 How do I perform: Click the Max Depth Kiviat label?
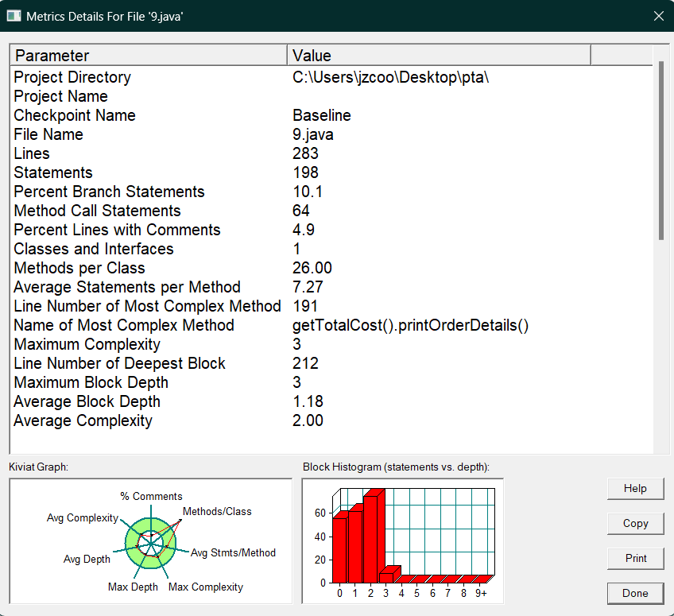[x=133, y=587]
